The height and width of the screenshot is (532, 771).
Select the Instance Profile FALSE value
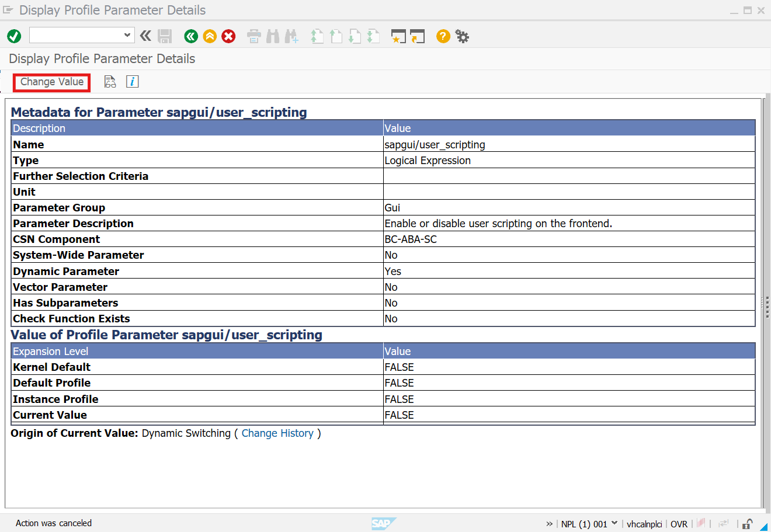[569, 399]
